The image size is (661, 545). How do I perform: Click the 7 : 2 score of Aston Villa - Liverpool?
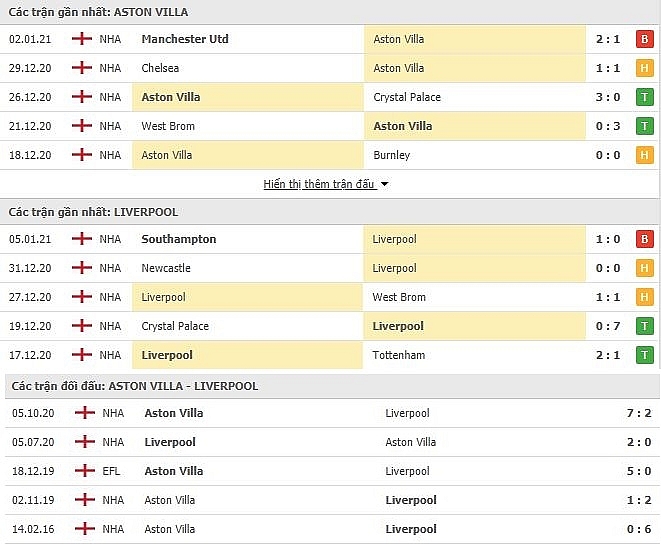[x=639, y=413]
